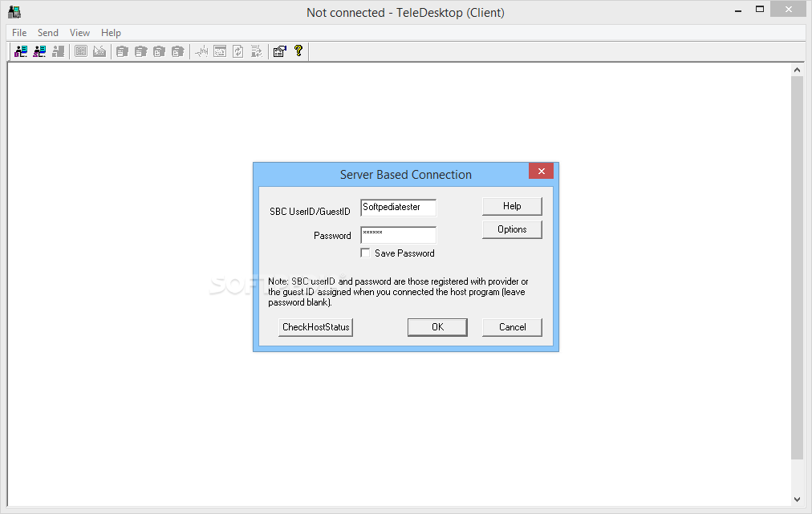
Task: Open the Send menu
Action: coord(47,33)
